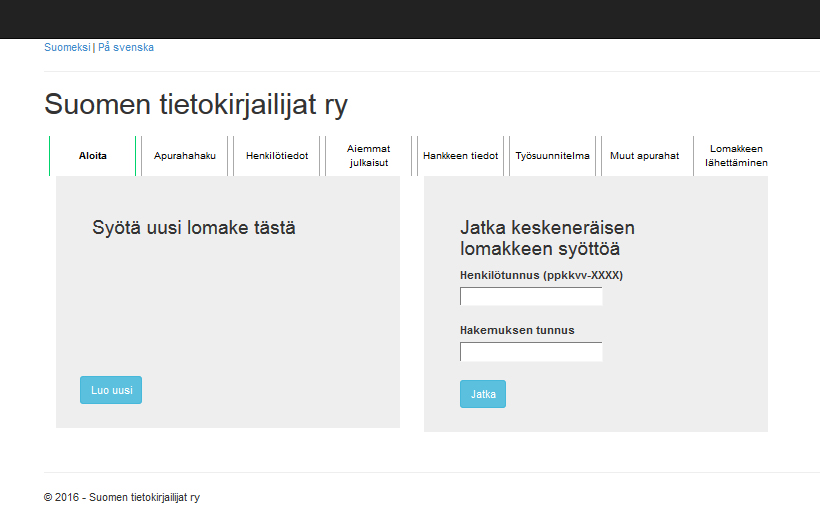Open the Apurahahaku tab
Viewport: 820px width, 513px height.
click(x=185, y=156)
